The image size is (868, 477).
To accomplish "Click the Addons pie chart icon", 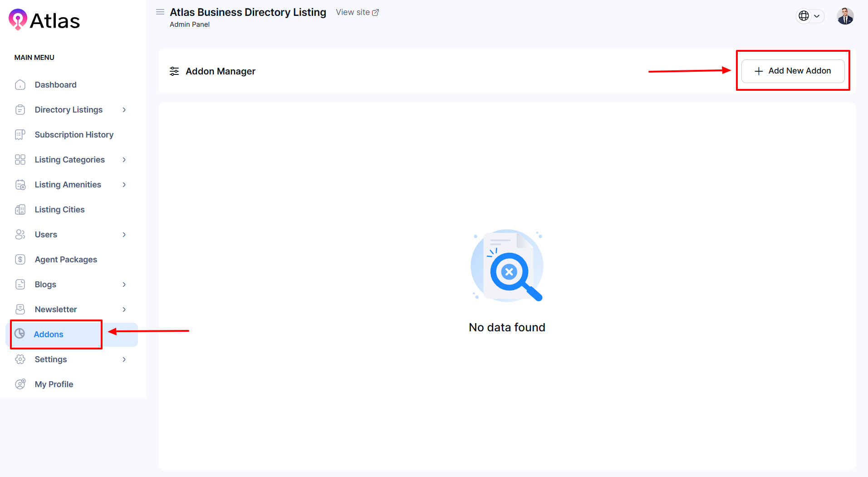I will tap(20, 334).
